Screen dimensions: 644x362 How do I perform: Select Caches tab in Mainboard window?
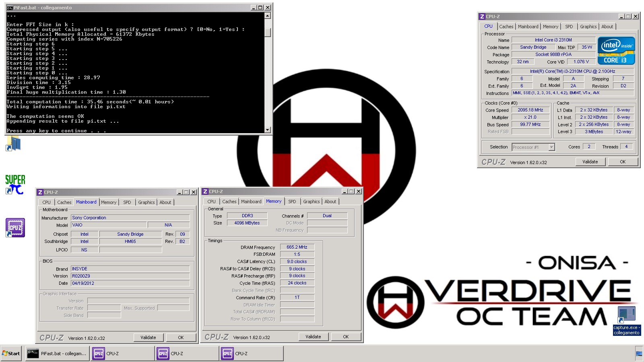[x=64, y=202]
